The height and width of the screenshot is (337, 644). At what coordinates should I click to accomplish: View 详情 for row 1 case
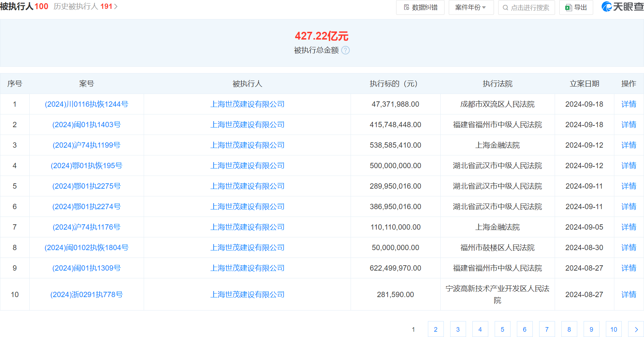click(629, 104)
